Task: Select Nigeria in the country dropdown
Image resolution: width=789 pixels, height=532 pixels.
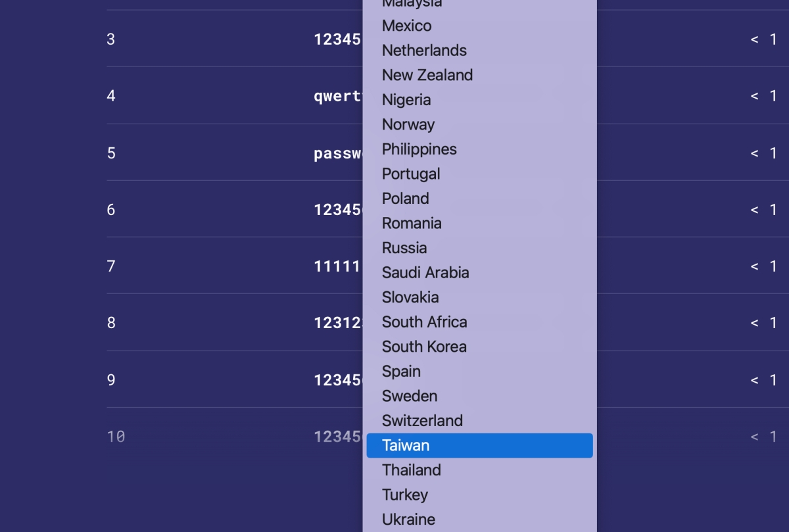Action: [406, 100]
